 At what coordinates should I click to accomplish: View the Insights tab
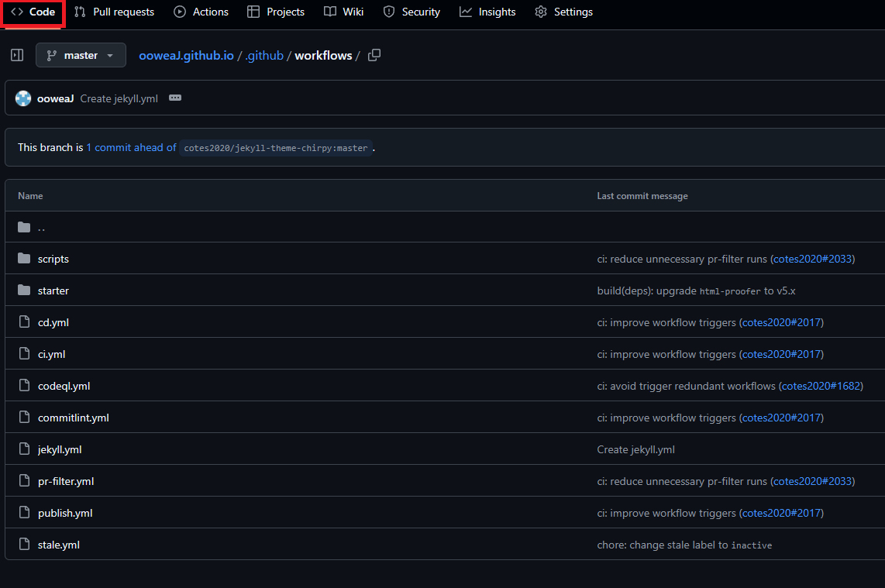[x=487, y=12]
